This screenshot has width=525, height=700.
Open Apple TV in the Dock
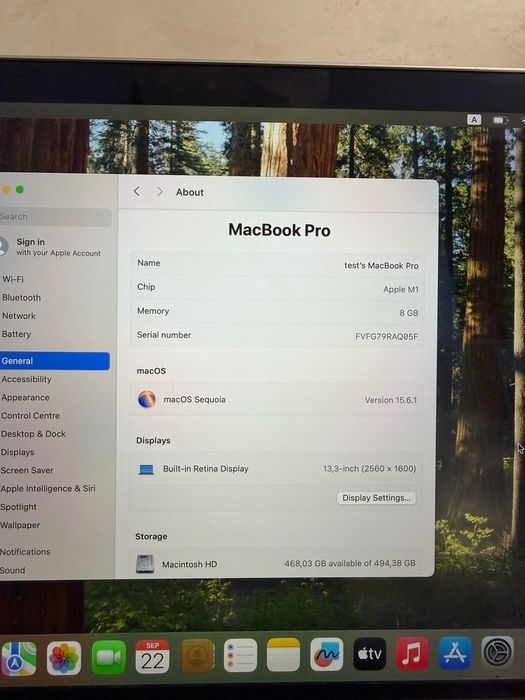point(370,654)
